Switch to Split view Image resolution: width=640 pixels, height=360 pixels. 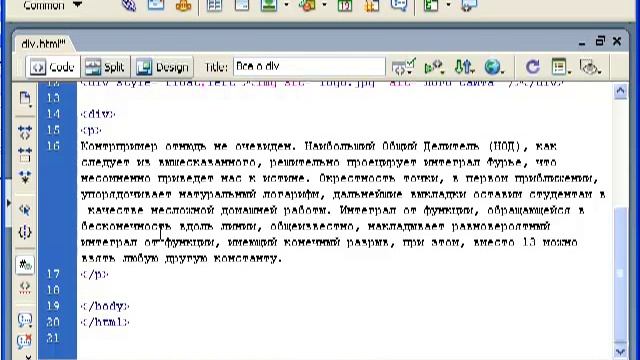point(105,67)
